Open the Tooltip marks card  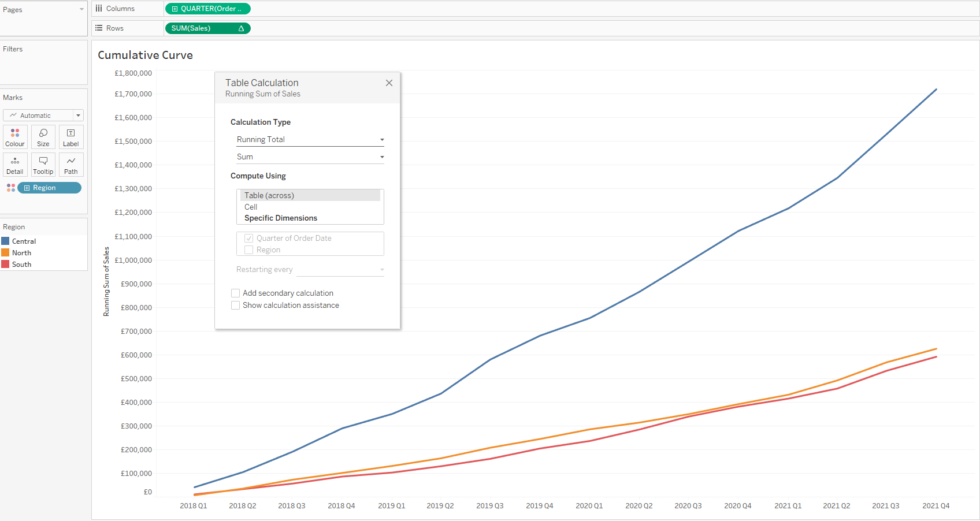point(43,165)
